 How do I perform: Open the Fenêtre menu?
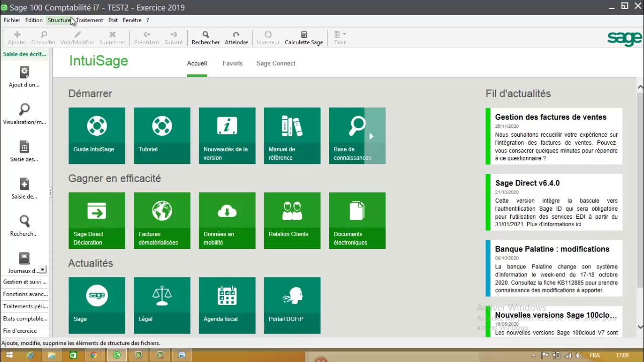point(132,20)
